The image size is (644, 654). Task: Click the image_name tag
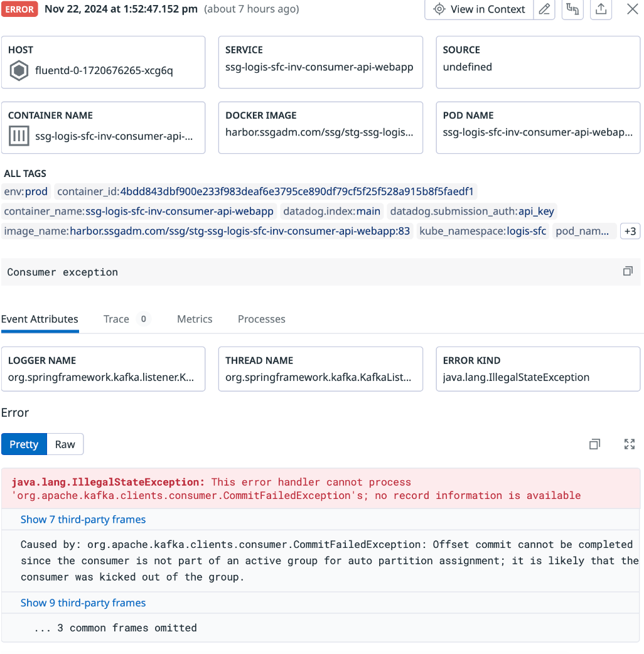[x=207, y=231]
